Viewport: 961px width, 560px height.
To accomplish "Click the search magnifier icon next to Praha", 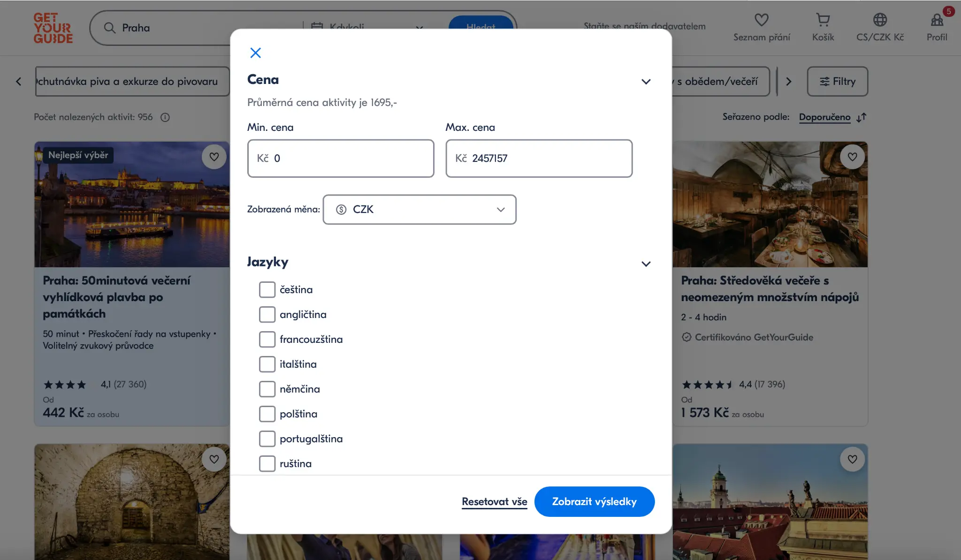I will [110, 28].
